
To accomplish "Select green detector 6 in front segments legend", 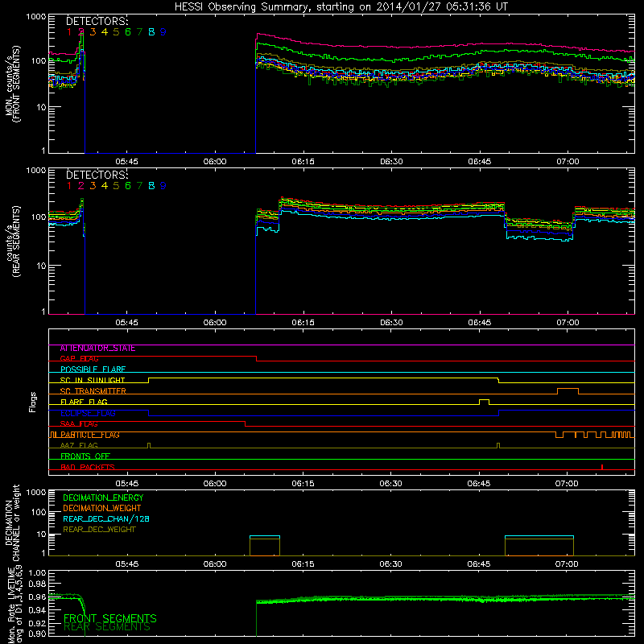I will (x=128, y=32).
